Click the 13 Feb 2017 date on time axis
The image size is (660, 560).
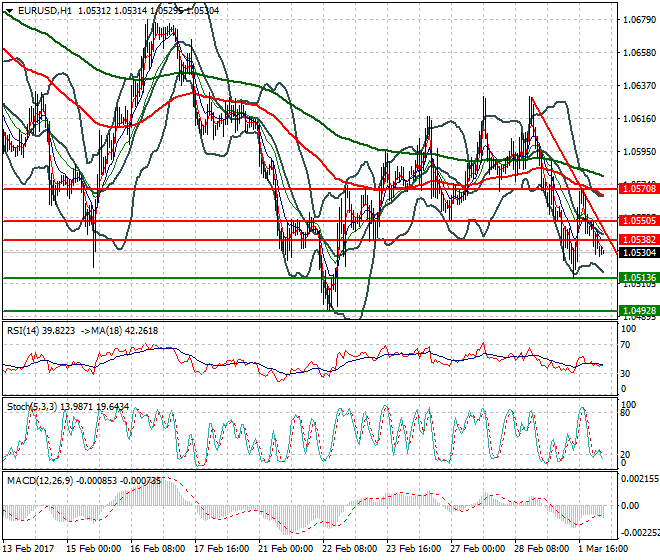pyautogui.click(x=30, y=549)
